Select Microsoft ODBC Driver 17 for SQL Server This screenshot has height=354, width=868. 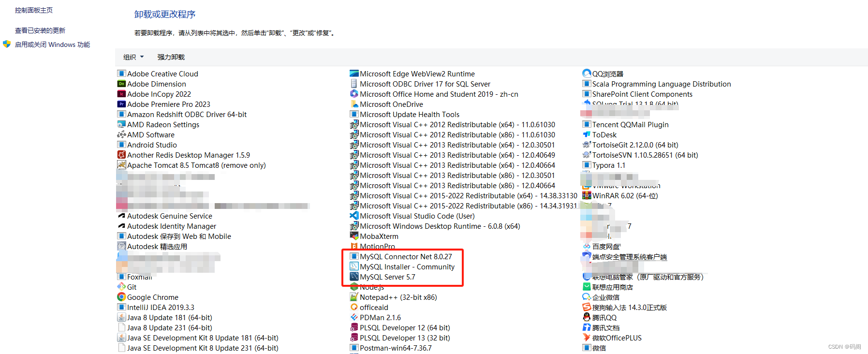[420, 84]
